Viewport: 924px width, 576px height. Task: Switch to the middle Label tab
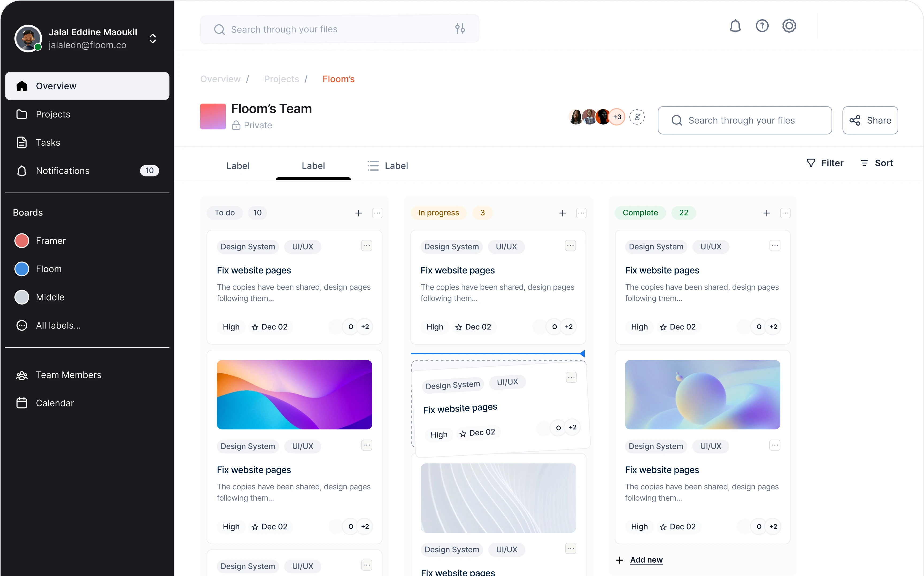[x=313, y=166]
